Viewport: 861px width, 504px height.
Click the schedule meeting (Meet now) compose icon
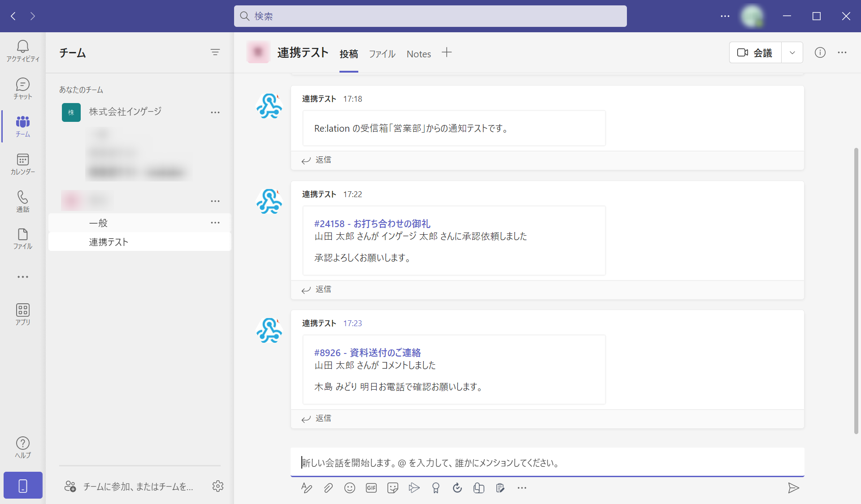[x=414, y=488]
